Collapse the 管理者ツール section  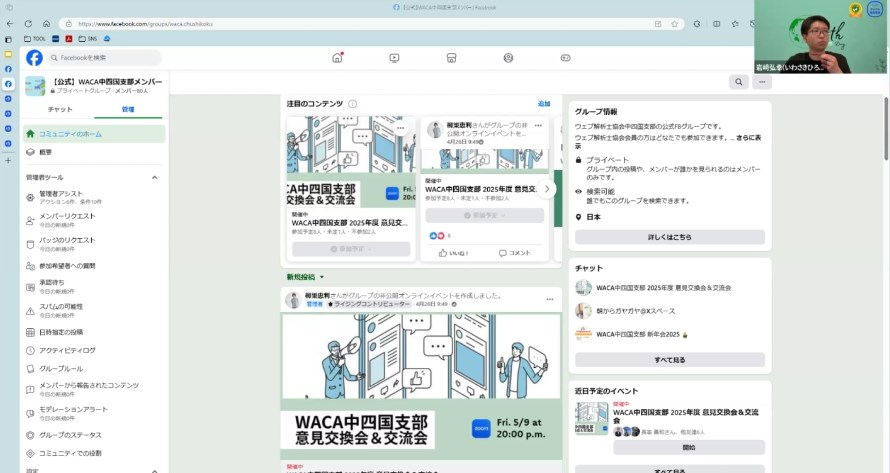tap(154, 177)
